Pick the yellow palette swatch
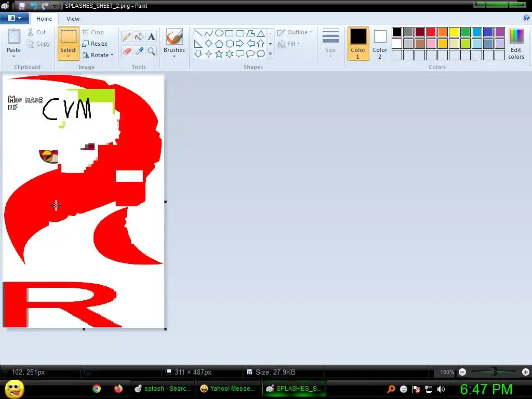 (454, 32)
